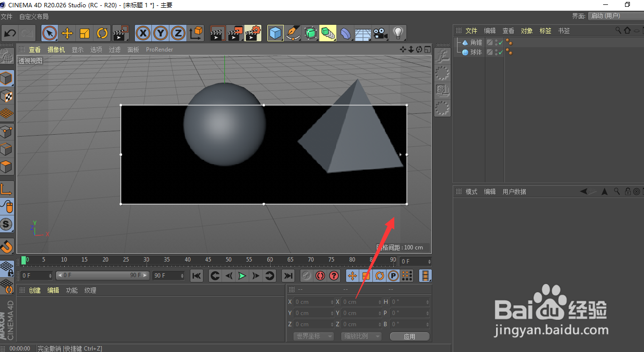Open the 自定义布局 menu
The width and height of the screenshot is (644, 352).
tap(34, 17)
